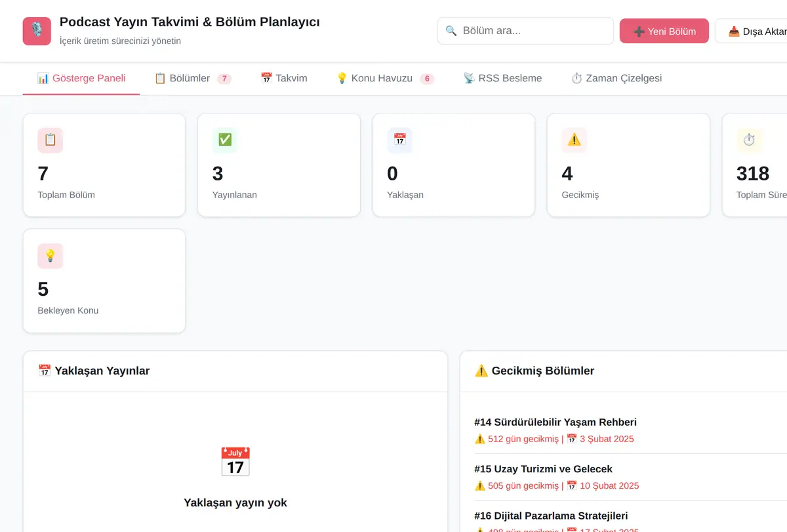
Task: Open the Takvim tab
Action: (284, 78)
